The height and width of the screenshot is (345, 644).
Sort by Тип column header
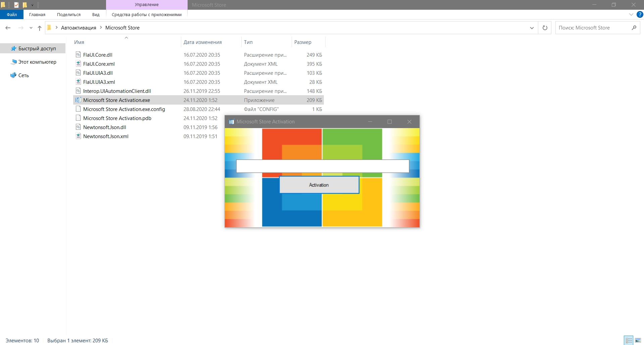248,42
